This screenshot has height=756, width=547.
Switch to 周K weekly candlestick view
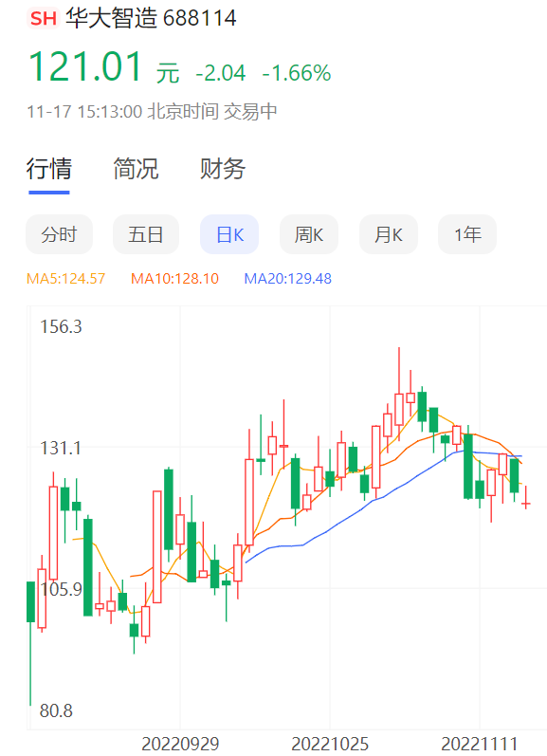(309, 234)
